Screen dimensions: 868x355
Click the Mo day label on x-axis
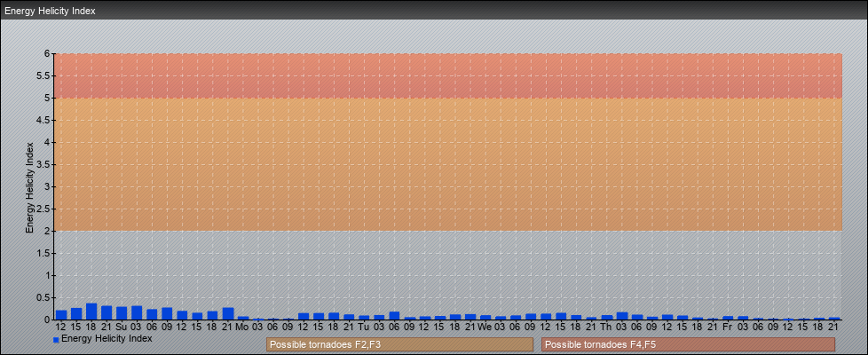coord(242,327)
